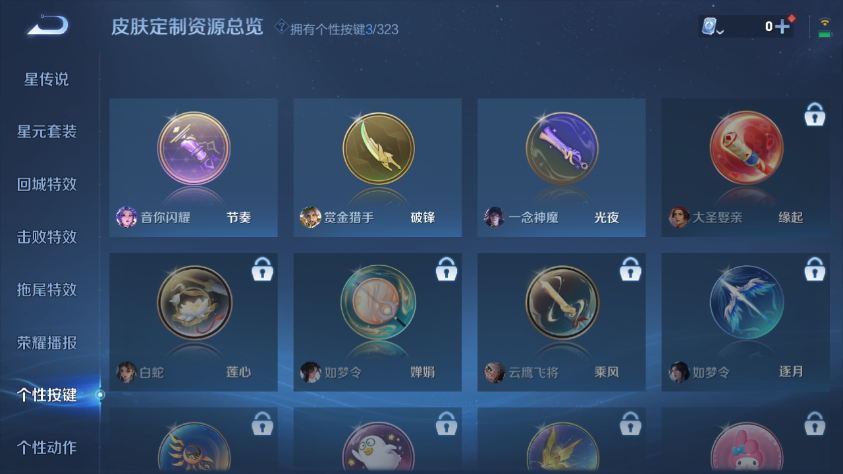
Task: Click the lock on 乘风 card
Action: click(630, 269)
